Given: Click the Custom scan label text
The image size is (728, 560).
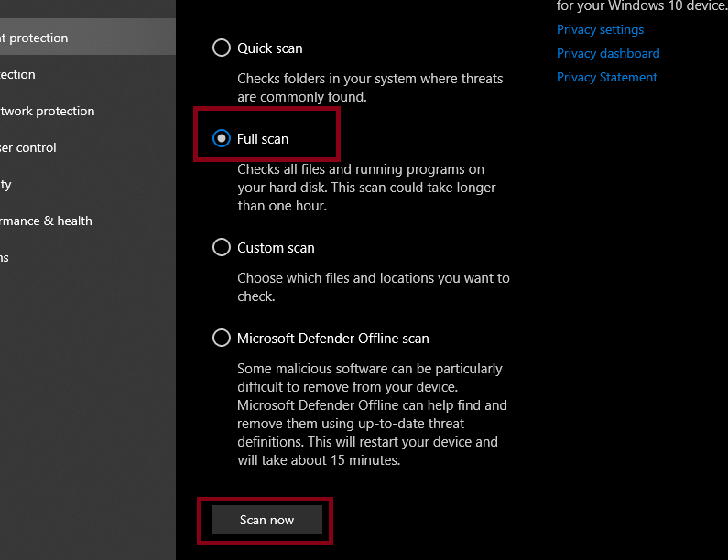Looking at the screenshot, I should (276, 248).
